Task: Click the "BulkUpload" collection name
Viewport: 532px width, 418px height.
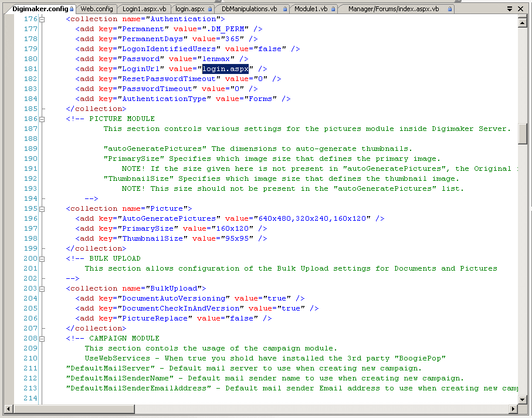Action: (x=174, y=288)
